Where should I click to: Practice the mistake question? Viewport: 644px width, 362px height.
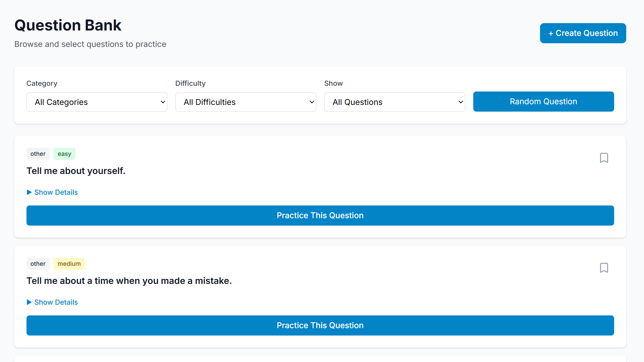320,325
